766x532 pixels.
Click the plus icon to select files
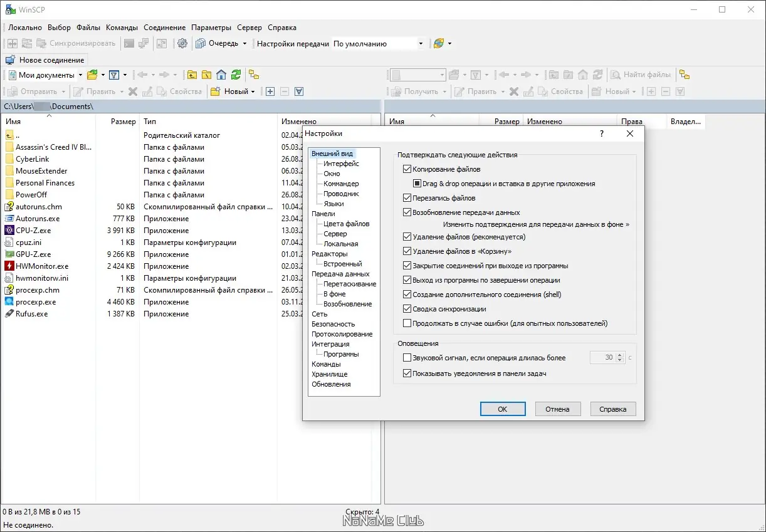click(x=270, y=91)
